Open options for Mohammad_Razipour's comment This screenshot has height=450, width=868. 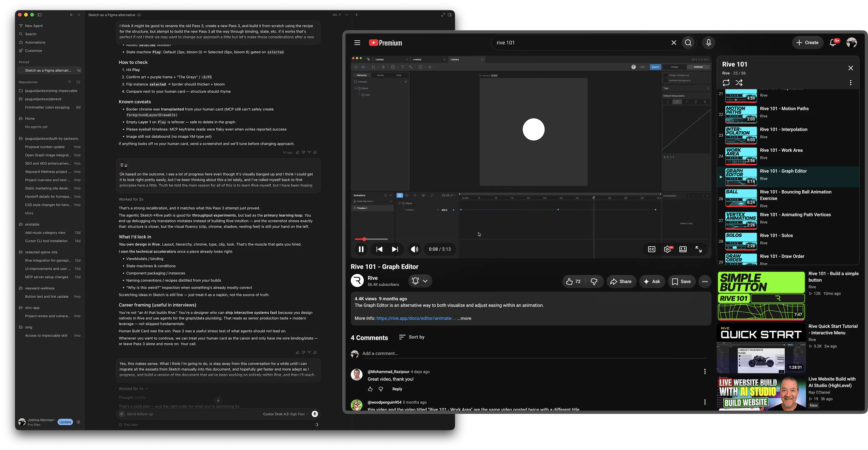704,371
